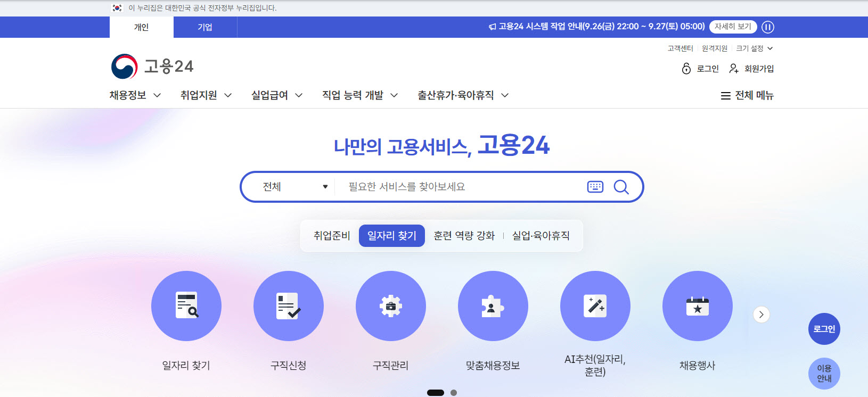Image resolution: width=868 pixels, height=397 pixels.
Task: Click the 회원가입 link
Action: pos(752,69)
